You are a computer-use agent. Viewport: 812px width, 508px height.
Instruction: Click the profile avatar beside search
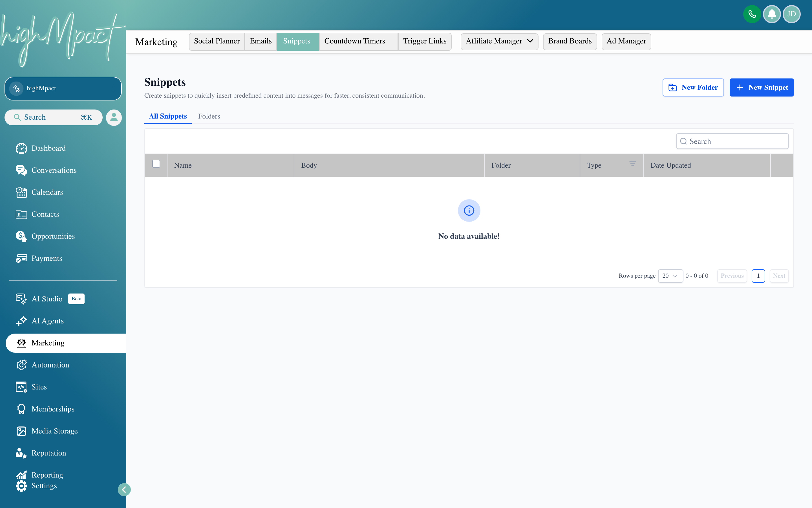coord(114,118)
